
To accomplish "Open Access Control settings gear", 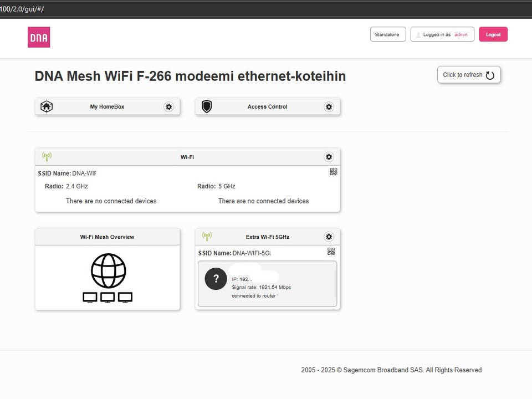I will pos(329,107).
